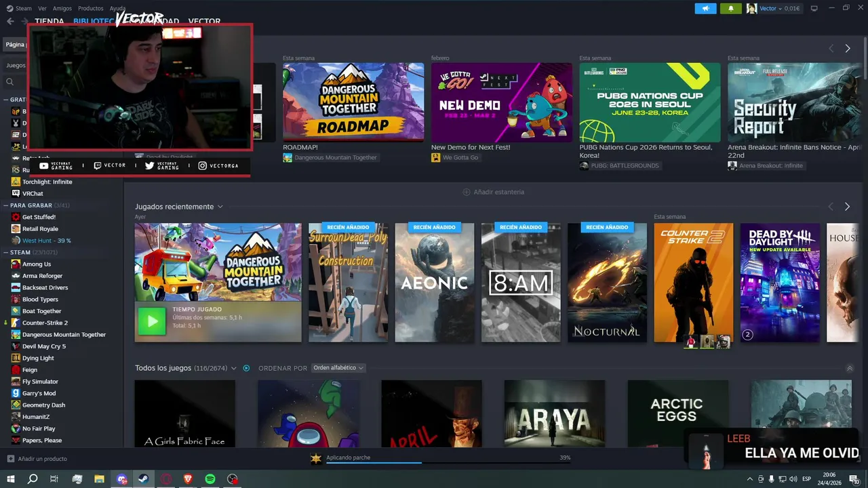The image size is (868, 488).
Task: Click the Boat Together sidebar icon
Action: (x=16, y=311)
